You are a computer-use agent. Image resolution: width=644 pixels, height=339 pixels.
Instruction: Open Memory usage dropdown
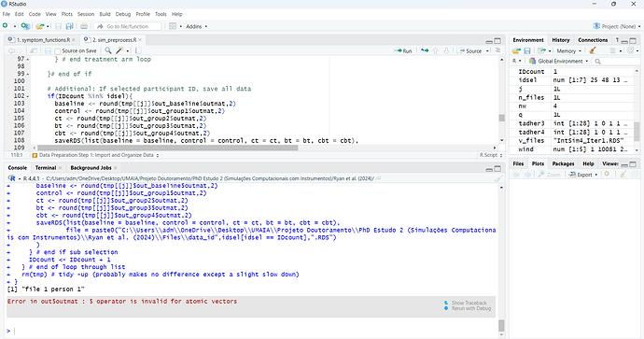click(568, 51)
